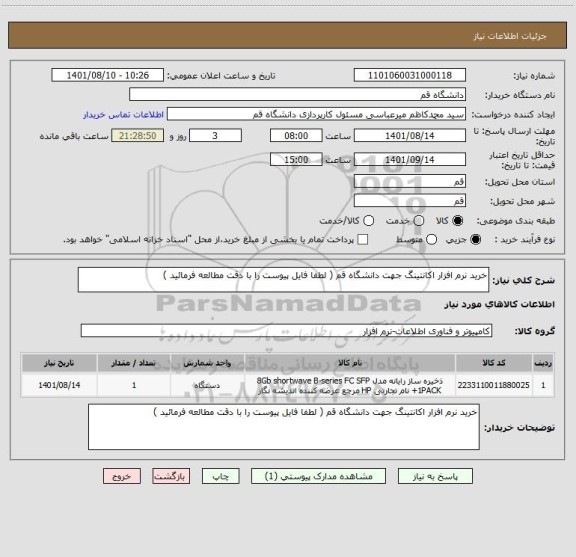
Task: Click the announcement date field 1401/08/10 - 10:26
Action: [108, 75]
